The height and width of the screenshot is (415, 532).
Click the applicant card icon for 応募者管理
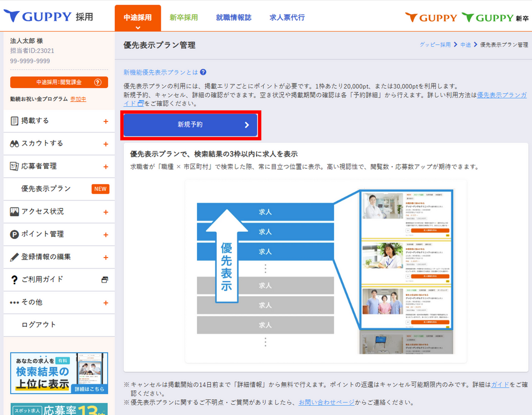pyautogui.click(x=14, y=166)
